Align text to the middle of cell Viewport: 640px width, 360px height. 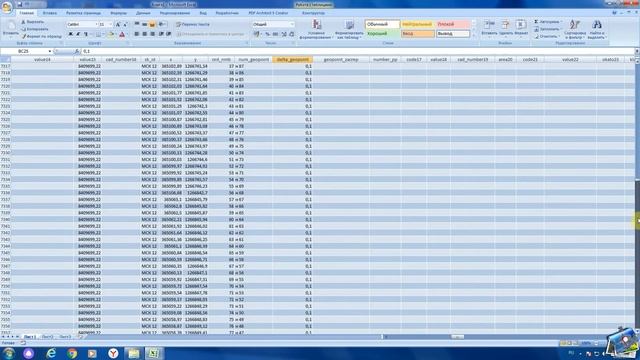(144, 24)
